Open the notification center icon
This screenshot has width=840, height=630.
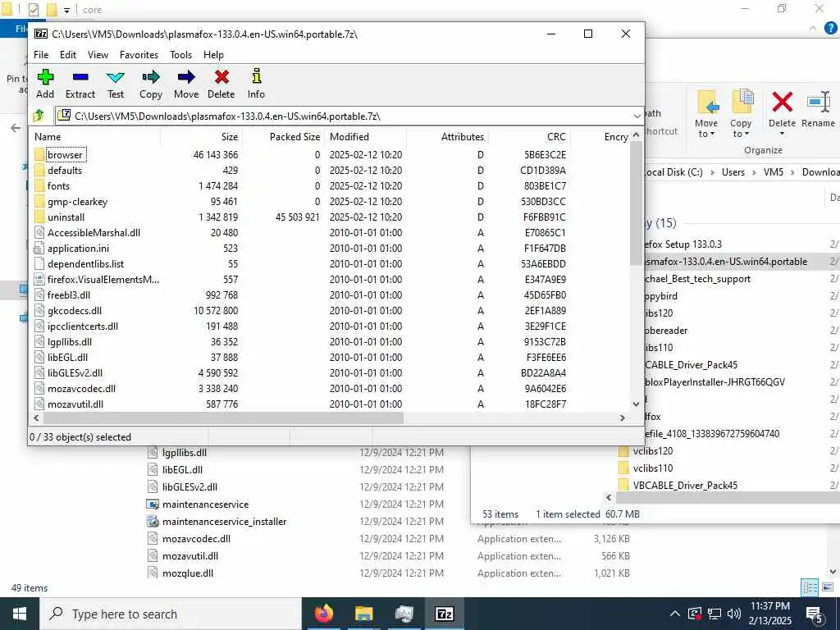tap(815, 614)
